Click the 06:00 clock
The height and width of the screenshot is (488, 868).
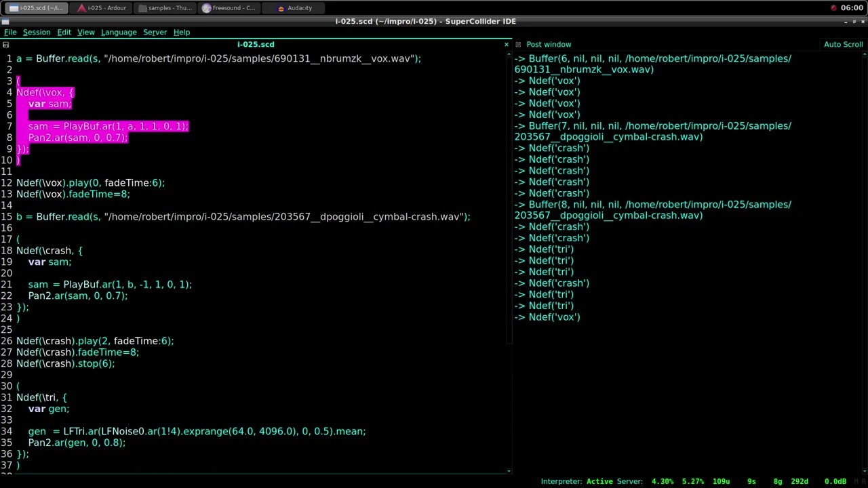(x=852, y=8)
